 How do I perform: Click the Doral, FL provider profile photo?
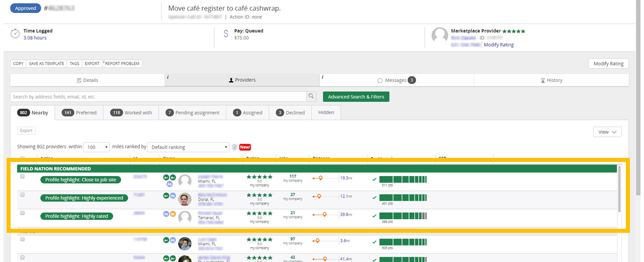pyautogui.click(x=185, y=199)
